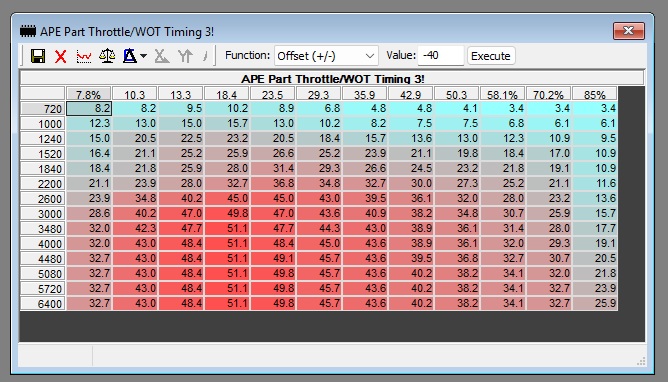Click the 39.5 cell in row 2600
668x382 pixels.
(x=365, y=198)
